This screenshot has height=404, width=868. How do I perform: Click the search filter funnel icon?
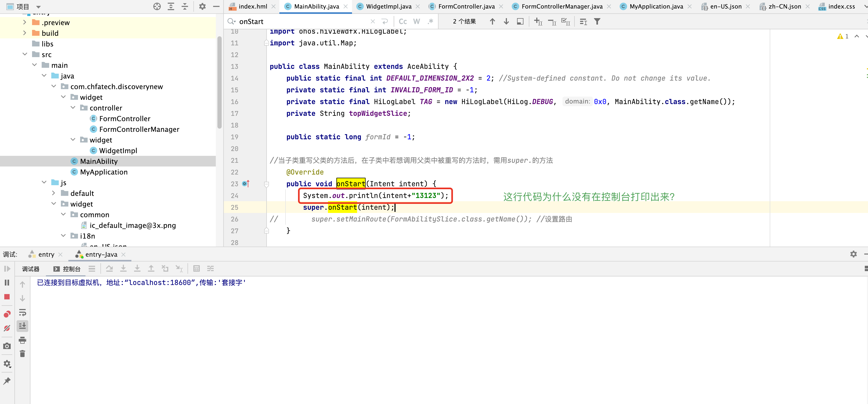(x=597, y=22)
